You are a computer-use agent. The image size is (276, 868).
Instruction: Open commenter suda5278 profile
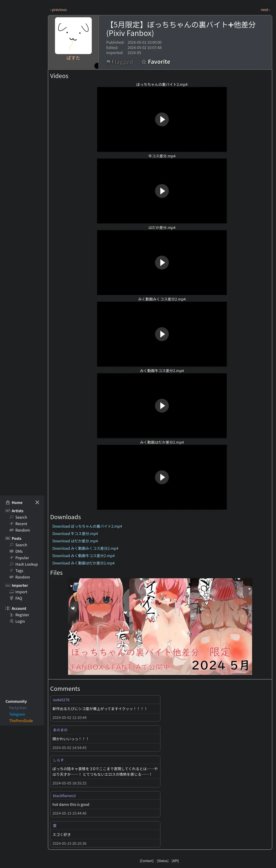(x=61, y=700)
